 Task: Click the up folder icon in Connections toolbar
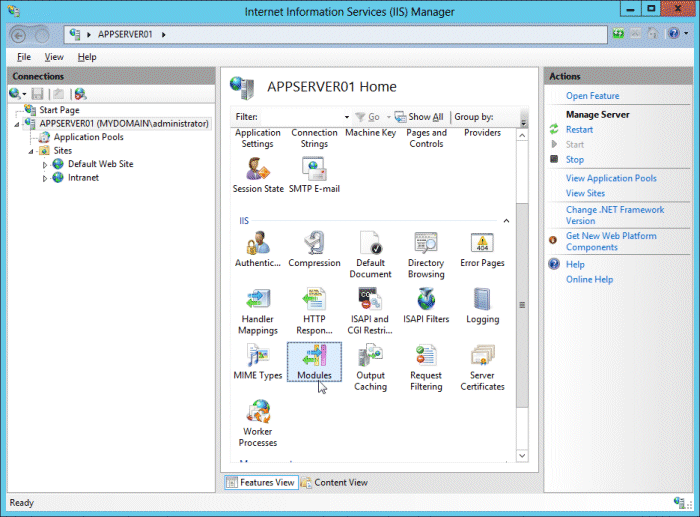coord(58,94)
